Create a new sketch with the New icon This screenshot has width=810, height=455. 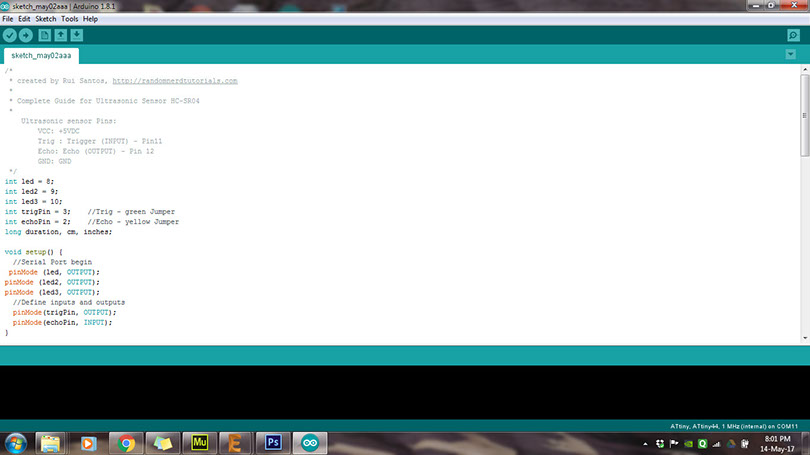click(x=44, y=35)
